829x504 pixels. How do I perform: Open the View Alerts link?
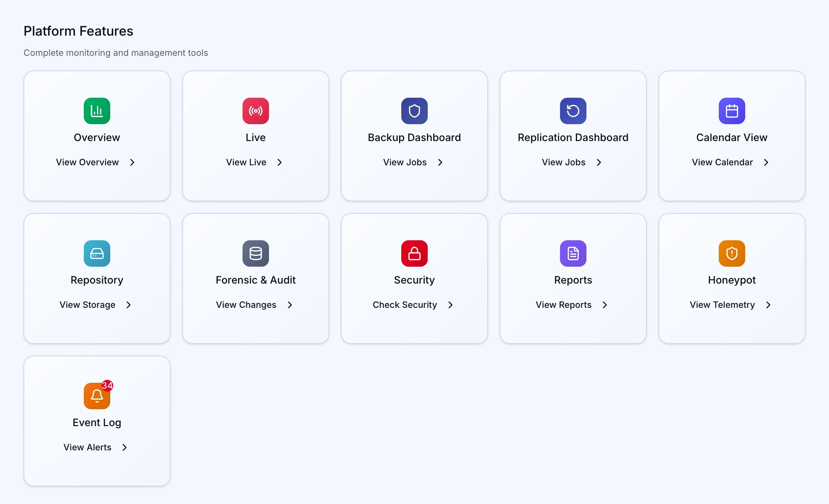(x=87, y=447)
